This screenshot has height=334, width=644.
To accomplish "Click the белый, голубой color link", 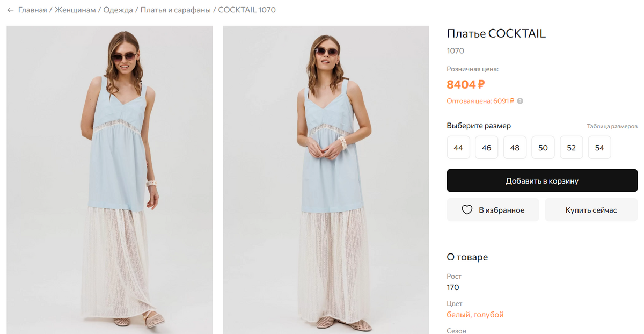I will click(x=475, y=315).
